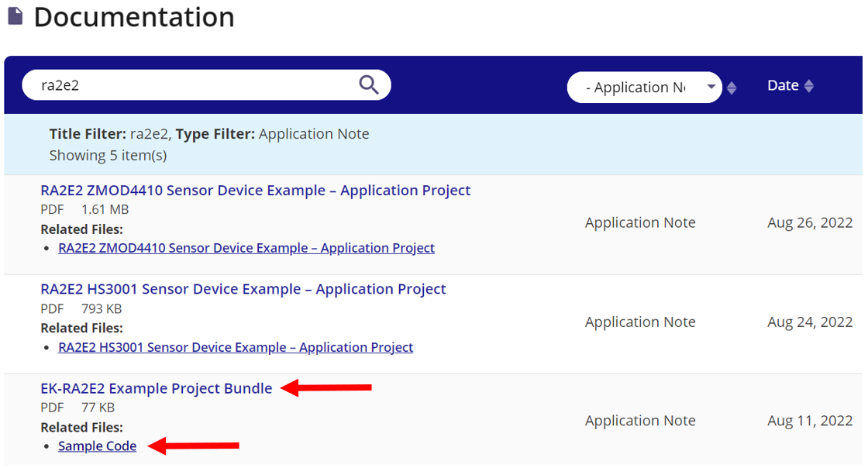Open the HS3001 related Application Project link
Image resolution: width=868 pixels, height=468 pixels.
point(236,346)
